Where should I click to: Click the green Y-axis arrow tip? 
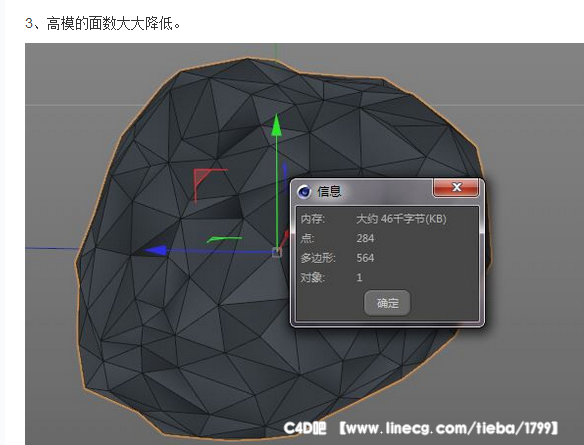point(276,125)
